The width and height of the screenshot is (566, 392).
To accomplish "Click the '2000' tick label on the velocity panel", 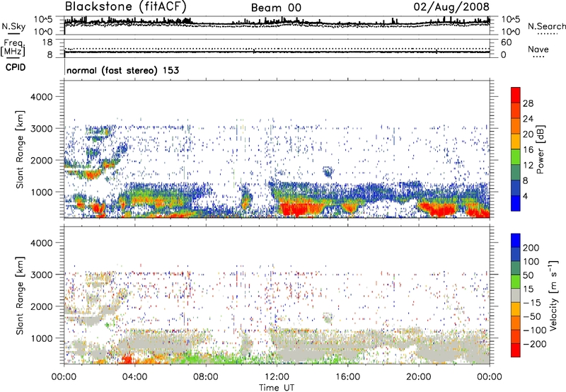I will 41,306.
